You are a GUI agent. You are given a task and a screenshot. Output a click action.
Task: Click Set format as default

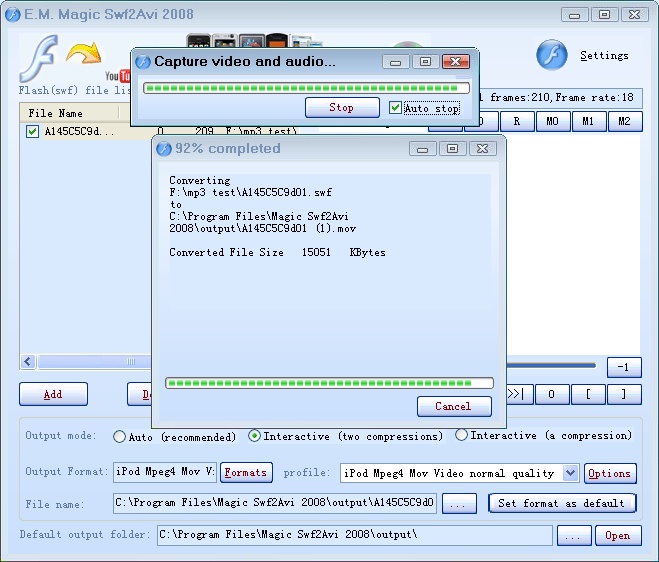(562, 503)
